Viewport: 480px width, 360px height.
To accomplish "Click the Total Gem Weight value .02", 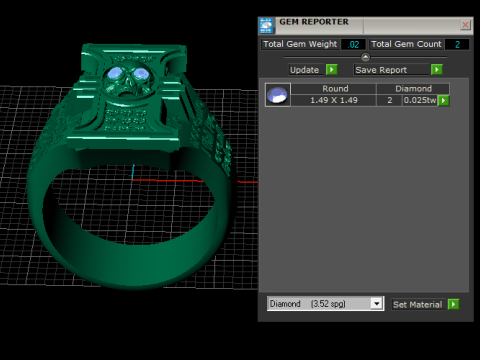I will [x=353, y=44].
